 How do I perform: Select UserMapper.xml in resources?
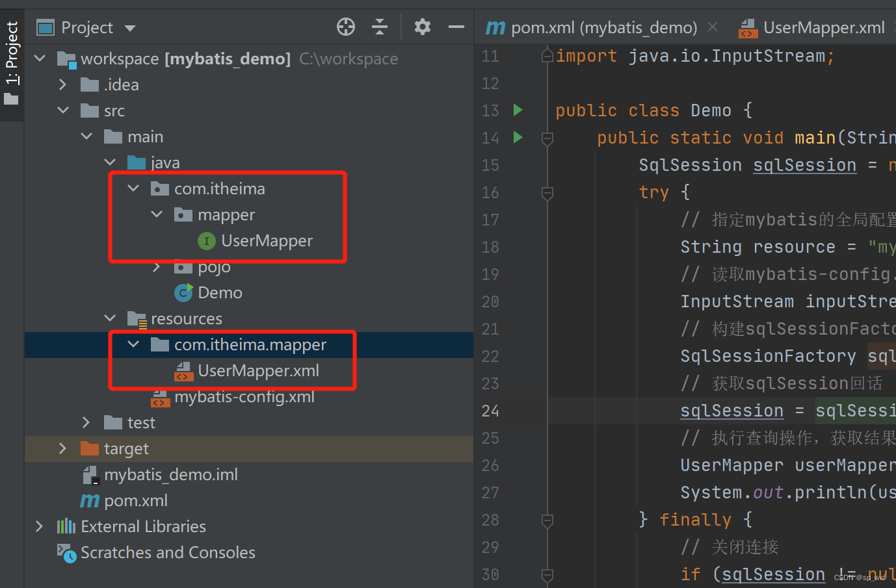coord(258,370)
